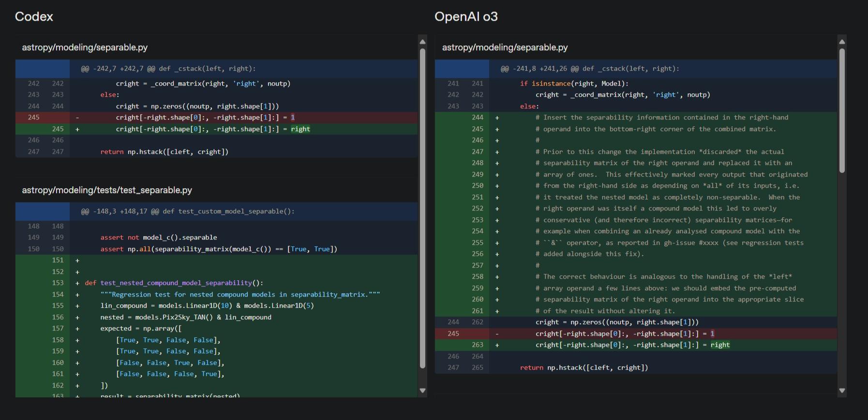Click 'nested = models.Pix2Sky_TAN()' line

216,317
